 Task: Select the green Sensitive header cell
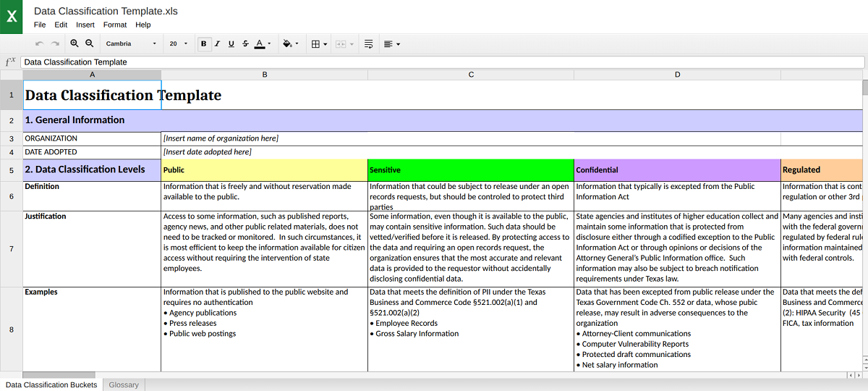point(471,170)
